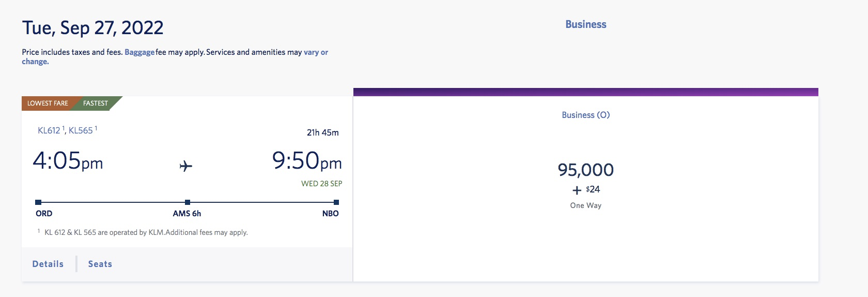Click the airplane icon between flight times

(x=186, y=166)
